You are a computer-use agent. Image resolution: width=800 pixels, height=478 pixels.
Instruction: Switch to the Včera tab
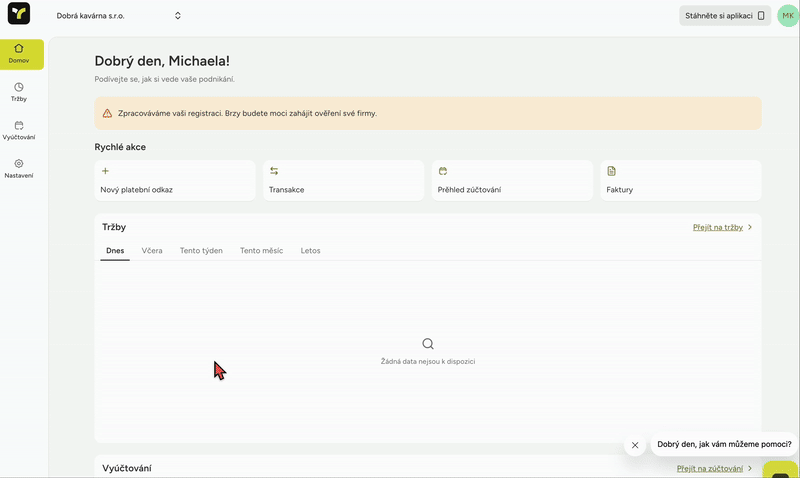pyautogui.click(x=152, y=251)
